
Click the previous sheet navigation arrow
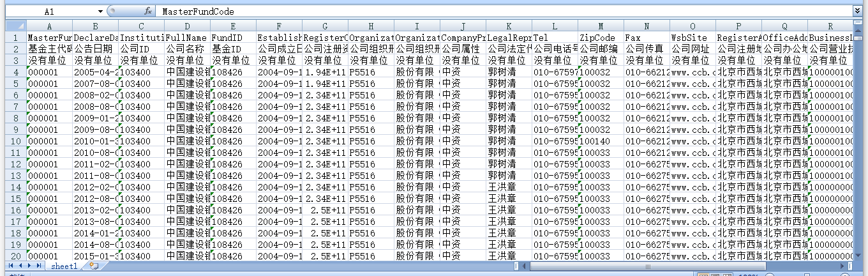[19, 265]
